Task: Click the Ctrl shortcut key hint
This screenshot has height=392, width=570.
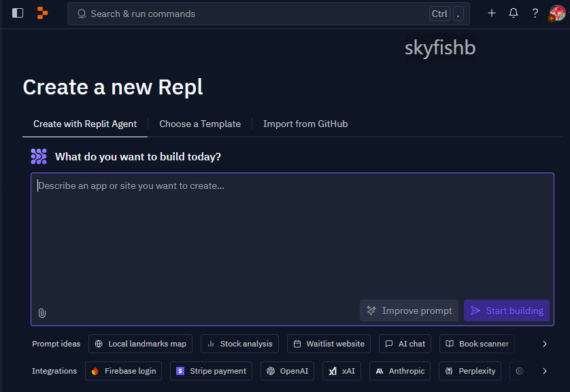Action: pos(439,14)
